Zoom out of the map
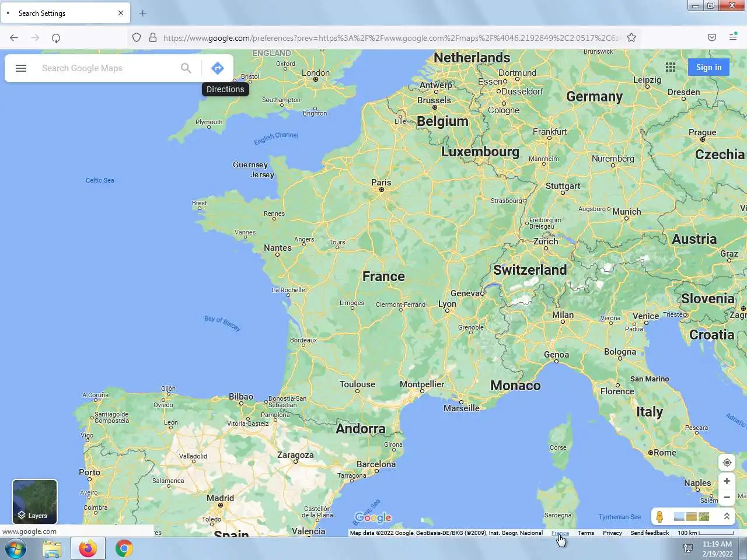This screenshot has height=560, width=747. (x=727, y=498)
